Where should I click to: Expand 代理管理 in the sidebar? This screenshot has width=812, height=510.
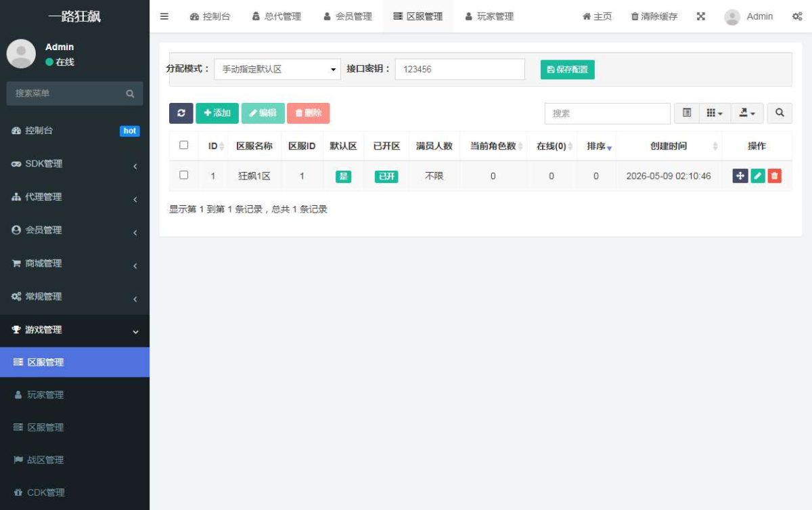74,197
